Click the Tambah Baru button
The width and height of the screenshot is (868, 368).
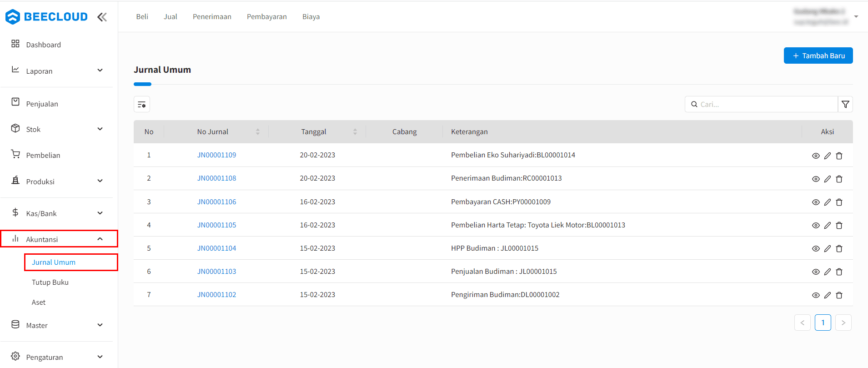[818, 55]
